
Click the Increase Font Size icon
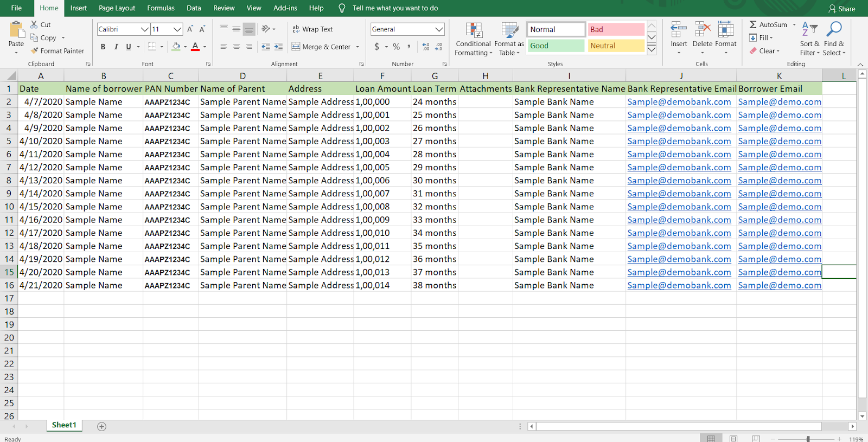190,29
